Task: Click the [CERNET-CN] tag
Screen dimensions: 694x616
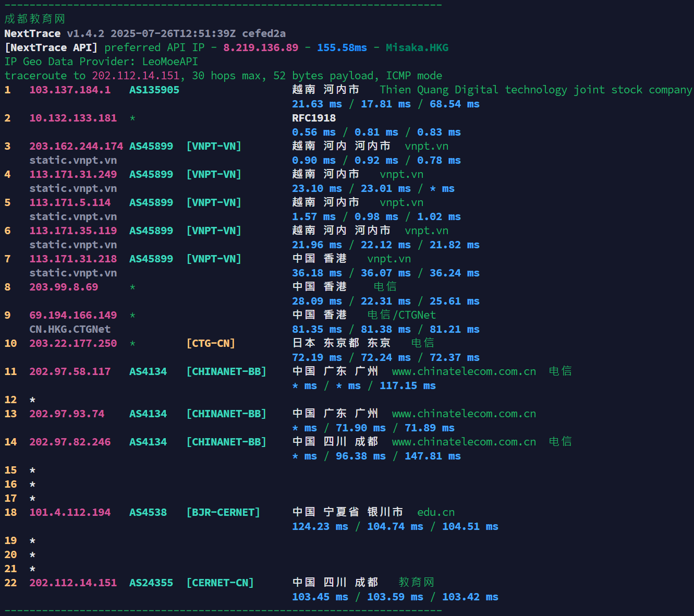Action: point(220,583)
